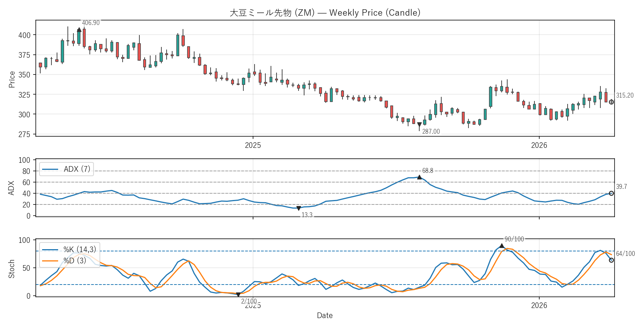Click the Price y-axis label
This screenshot has width=644, height=327.
[12, 79]
